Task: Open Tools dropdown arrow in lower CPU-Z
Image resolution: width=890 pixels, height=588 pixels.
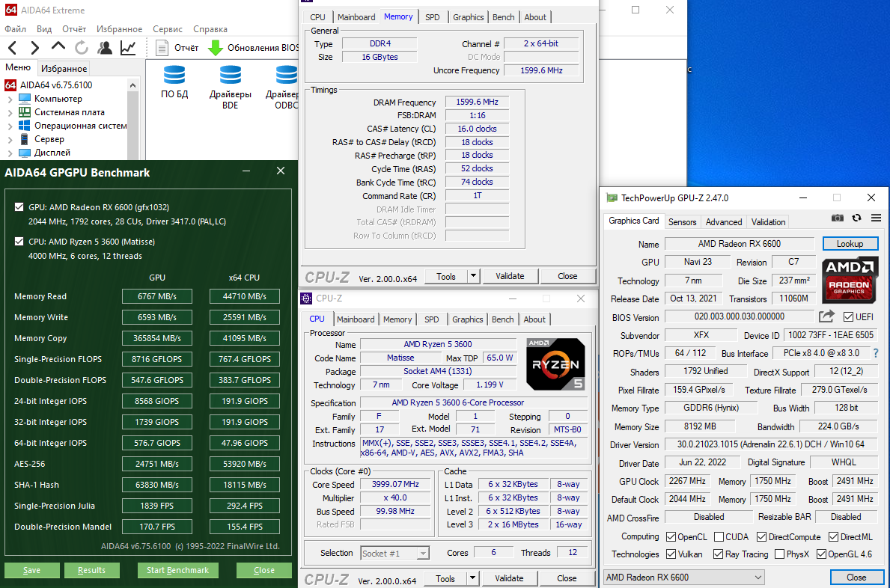Action: click(x=473, y=578)
